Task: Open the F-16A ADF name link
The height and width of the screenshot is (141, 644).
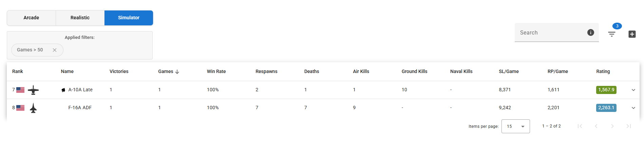Action: coord(80,108)
